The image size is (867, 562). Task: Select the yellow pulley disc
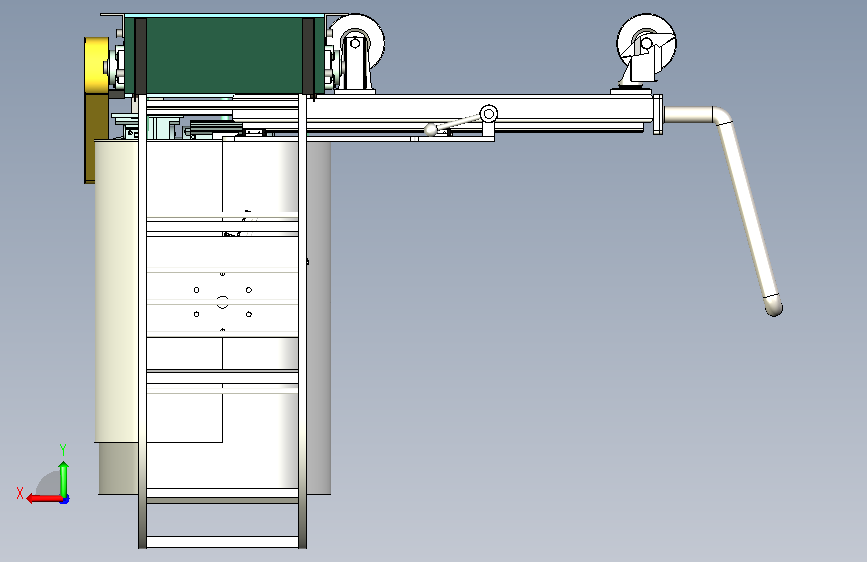coord(97,65)
